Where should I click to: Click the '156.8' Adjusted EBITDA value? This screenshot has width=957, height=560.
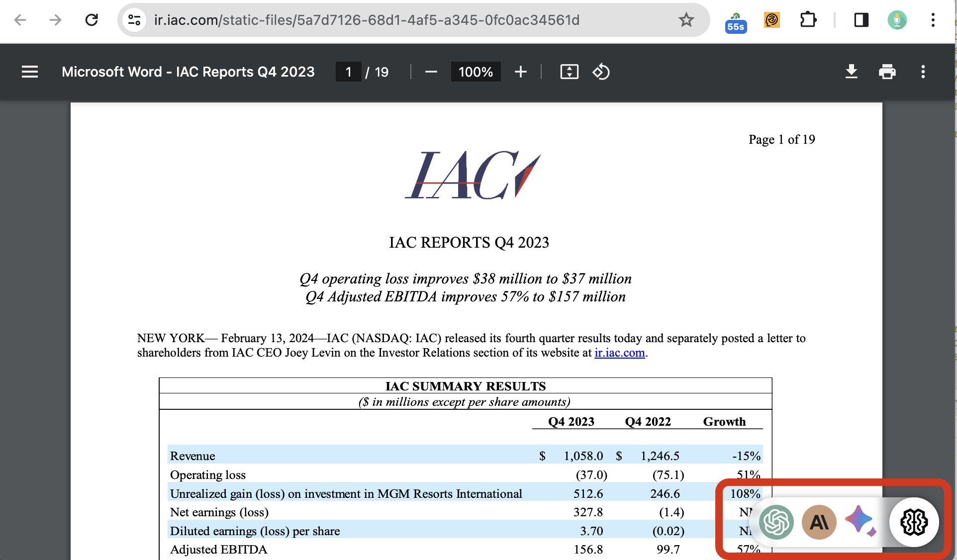point(588,550)
